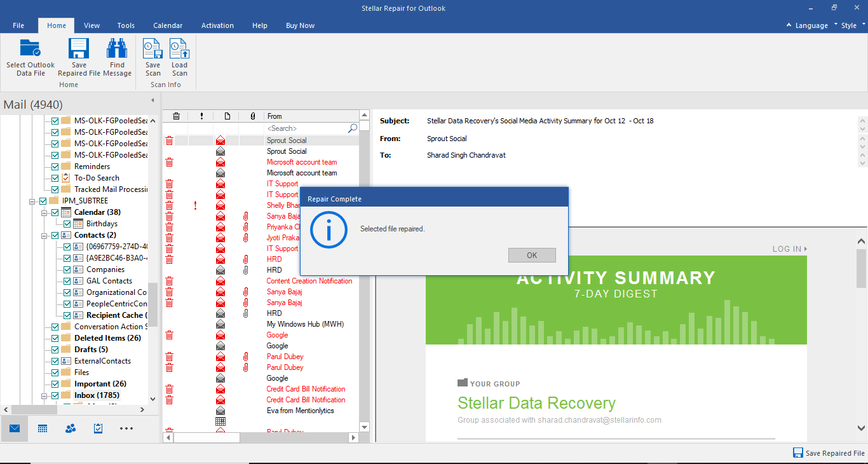Sort by the deleted trash column header

point(176,116)
